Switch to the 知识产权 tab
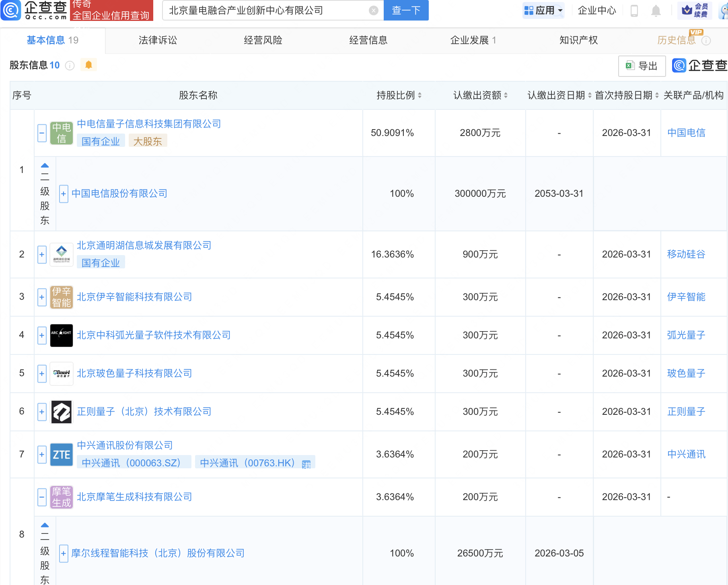The height and width of the screenshot is (585, 728). click(x=578, y=40)
